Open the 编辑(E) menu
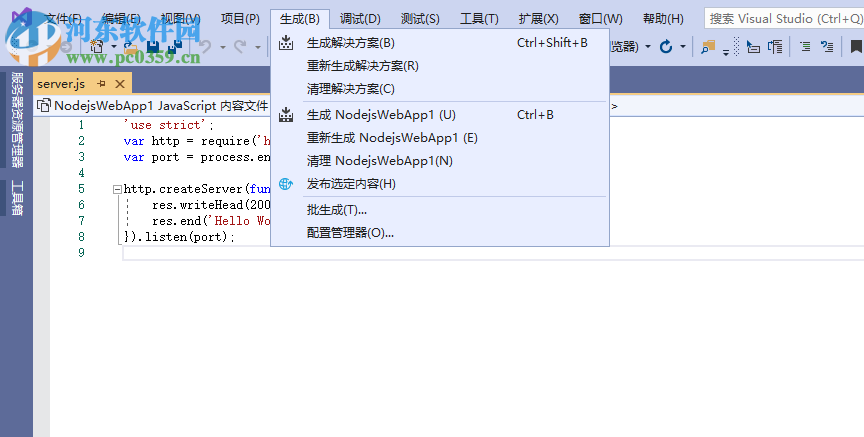The height and width of the screenshot is (437, 864). (x=121, y=19)
